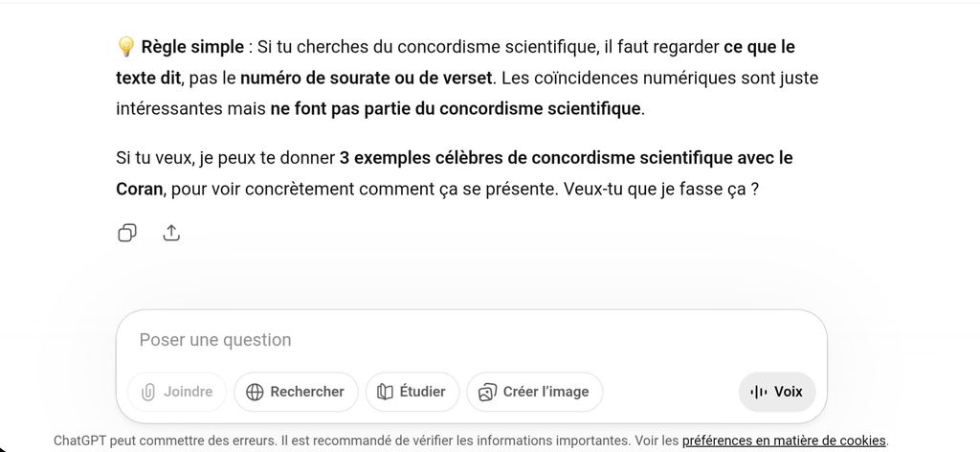Viewport: 980px width, 452px height.
Task: Activate the Étudier study mode
Action: coord(412,392)
